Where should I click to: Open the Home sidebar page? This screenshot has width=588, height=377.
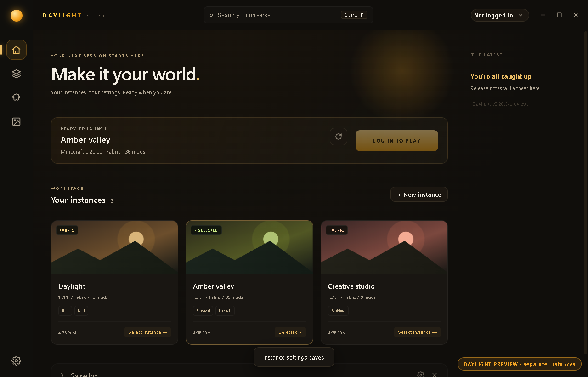click(x=17, y=50)
